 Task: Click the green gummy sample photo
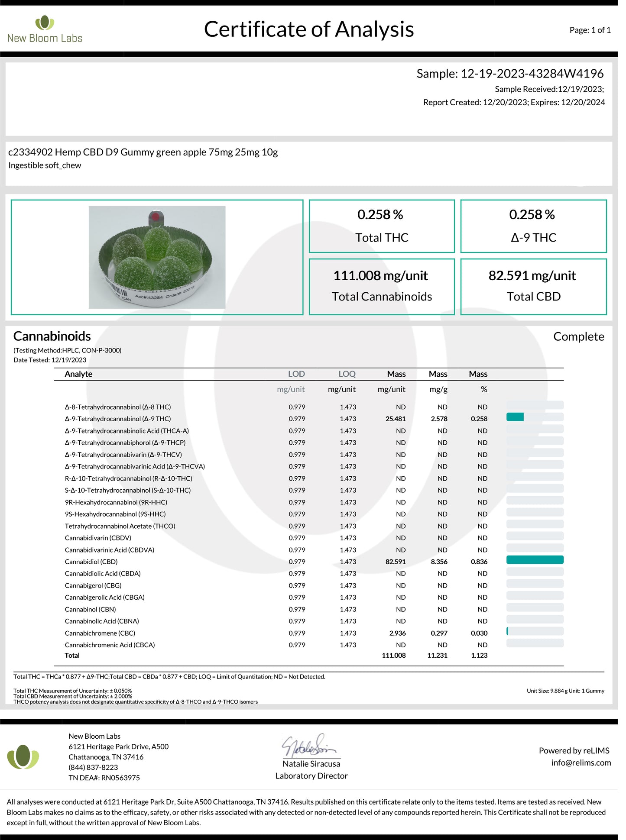[157, 257]
